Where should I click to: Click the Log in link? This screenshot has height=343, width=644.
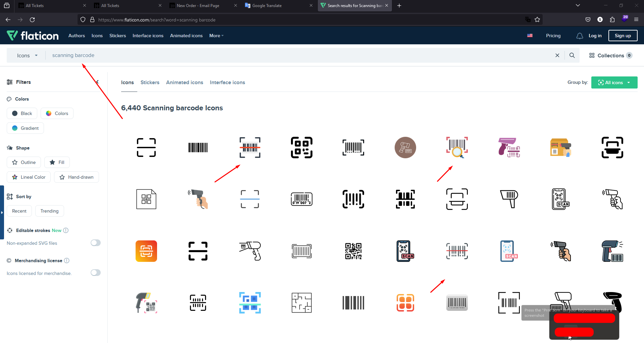point(595,36)
